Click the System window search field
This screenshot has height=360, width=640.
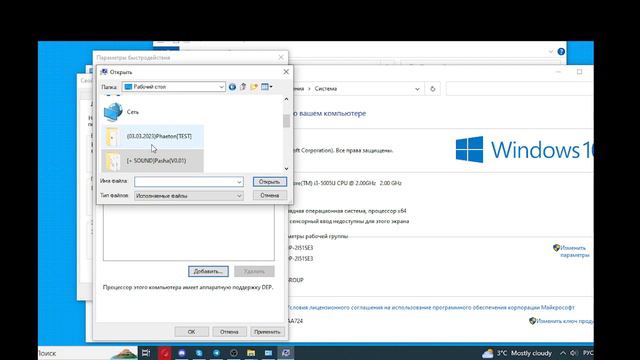[x=519, y=89]
